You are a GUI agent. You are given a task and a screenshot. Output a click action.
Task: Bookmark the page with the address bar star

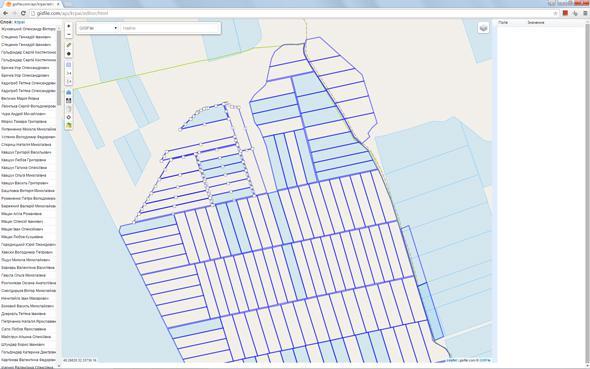(x=555, y=13)
